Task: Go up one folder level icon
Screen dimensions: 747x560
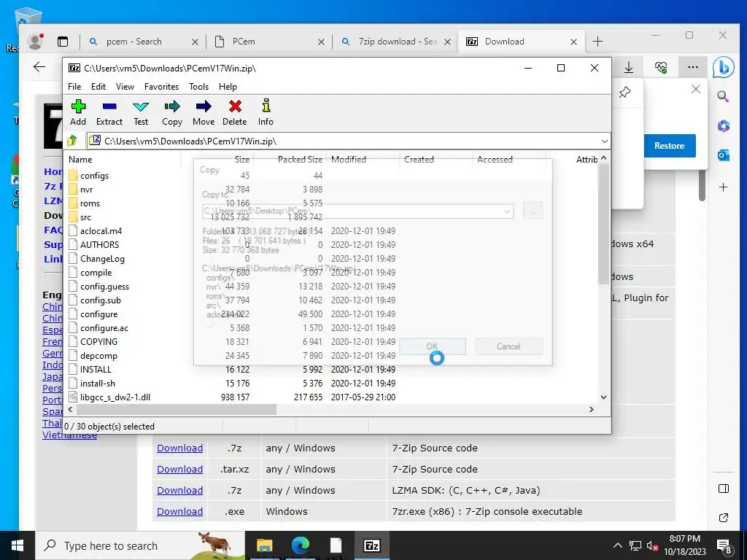Action: (x=72, y=141)
